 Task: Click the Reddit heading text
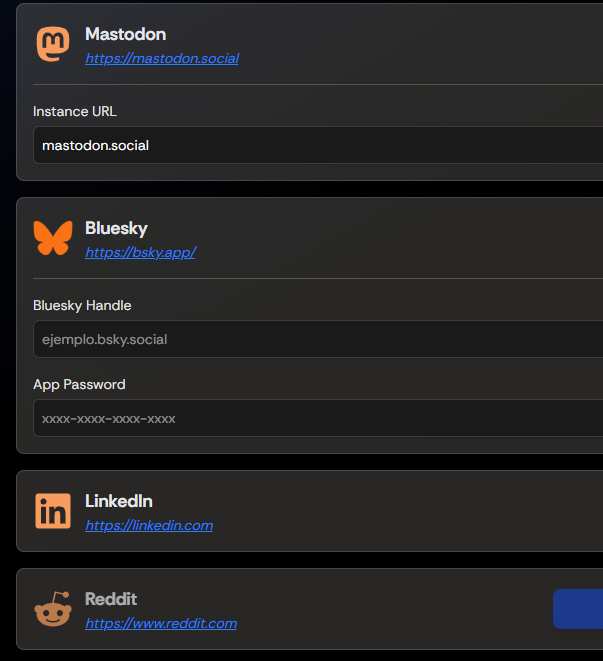(111, 599)
